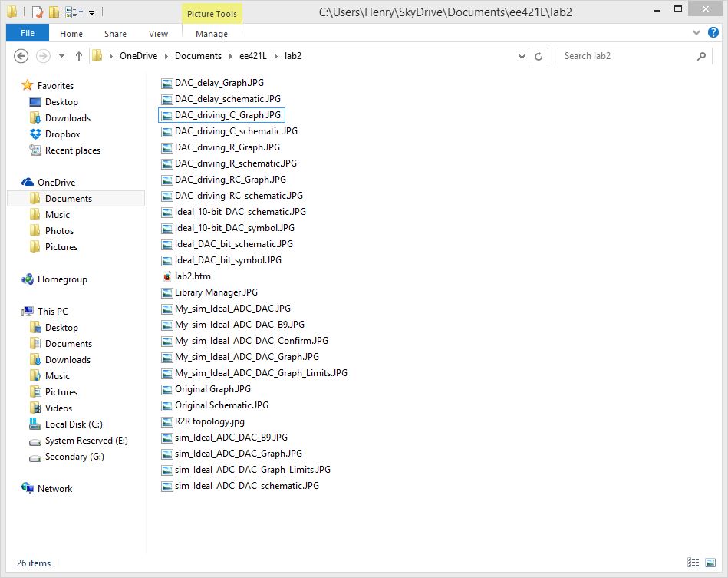Expand the ribbon display chevron
728x578 pixels.
click(x=698, y=33)
